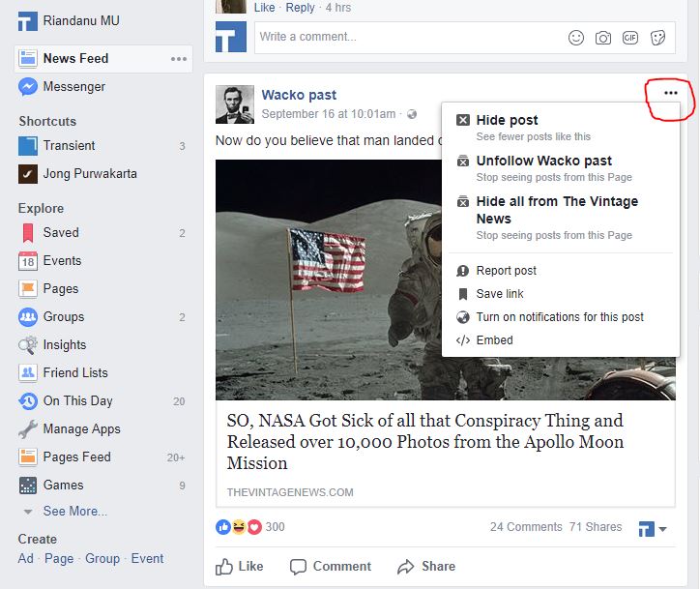Click the emoji icon in comment box
Viewport: 700px width, 589px height.
(x=576, y=38)
